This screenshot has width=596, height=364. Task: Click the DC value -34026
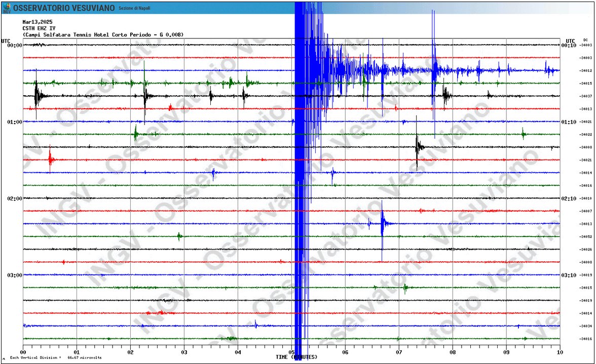point(585,250)
